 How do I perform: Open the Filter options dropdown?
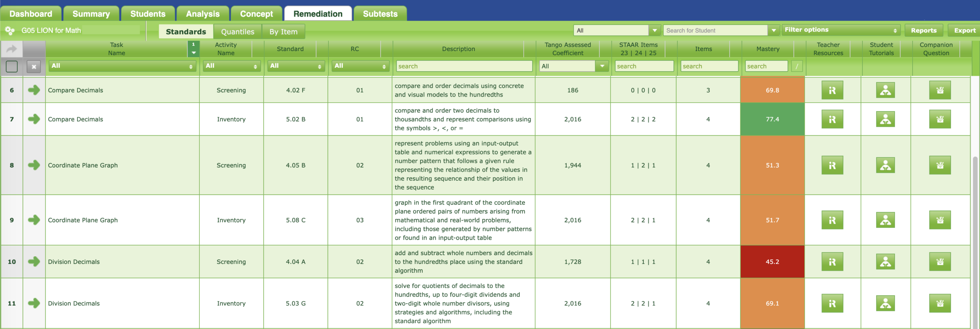coord(841,30)
